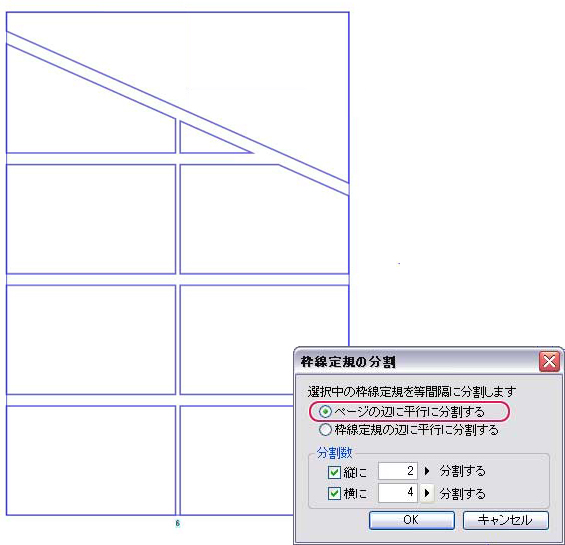The width and height of the screenshot is (565, 545).
Task: Click the 横に split count field showing 4
Action: coord(398,492)
